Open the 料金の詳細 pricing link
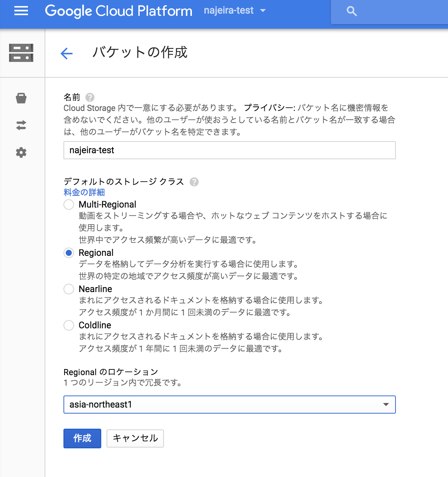 pyautogui.click(x=84, y=192)
